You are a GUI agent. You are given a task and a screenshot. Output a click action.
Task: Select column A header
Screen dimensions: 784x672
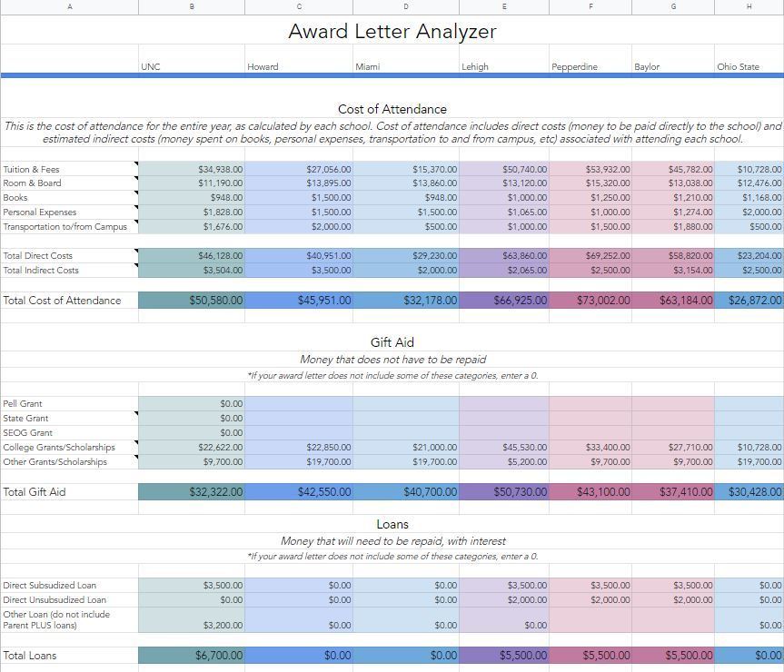[69, 6]
